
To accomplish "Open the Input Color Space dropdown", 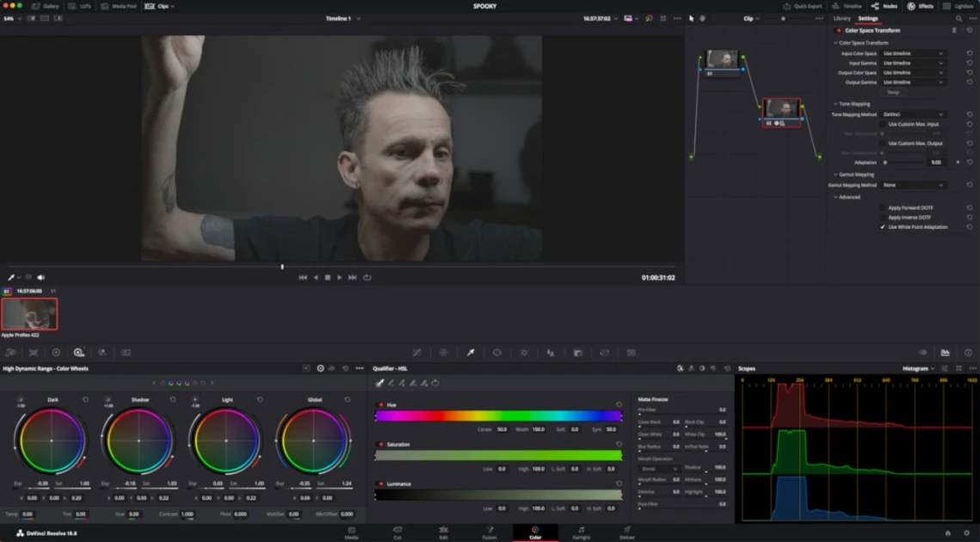I will (913, 53).
